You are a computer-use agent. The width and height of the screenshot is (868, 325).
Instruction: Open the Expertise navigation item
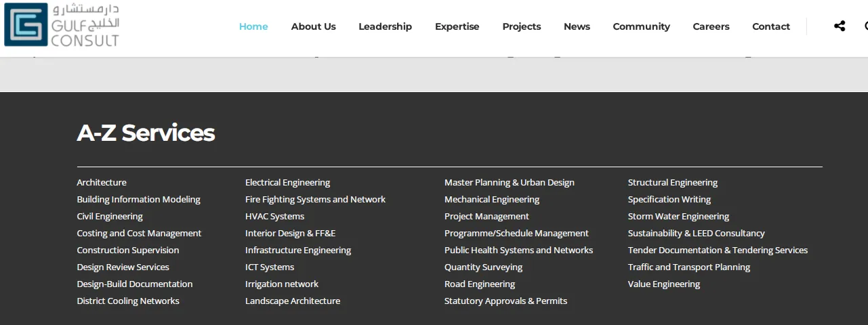[x=457, y=26]
